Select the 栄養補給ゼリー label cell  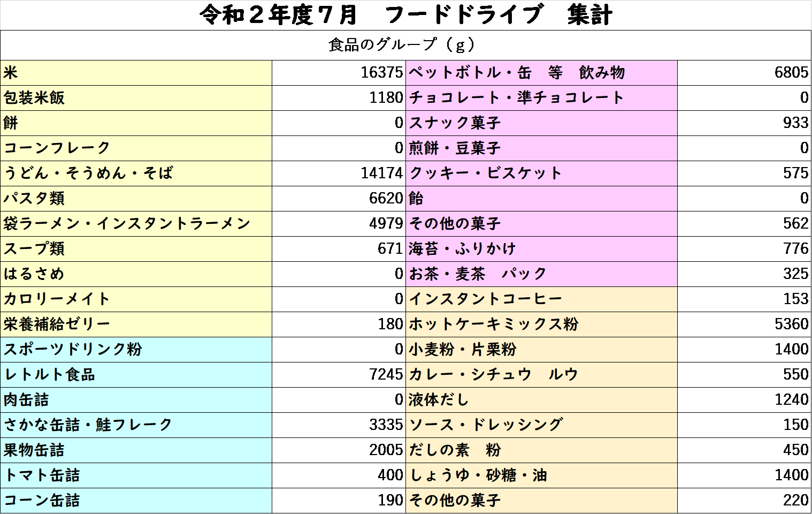pos(136,324)
